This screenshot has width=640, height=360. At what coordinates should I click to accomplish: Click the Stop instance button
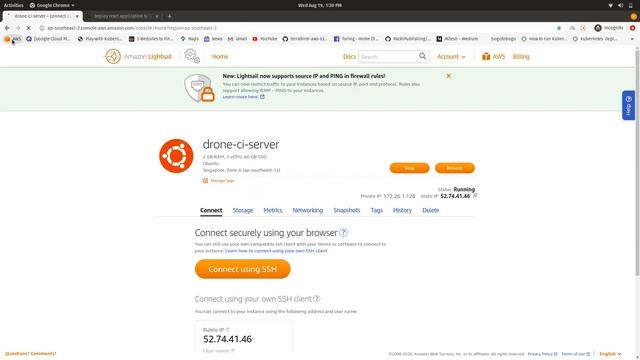pyautogui.click(x=409, y=168)
